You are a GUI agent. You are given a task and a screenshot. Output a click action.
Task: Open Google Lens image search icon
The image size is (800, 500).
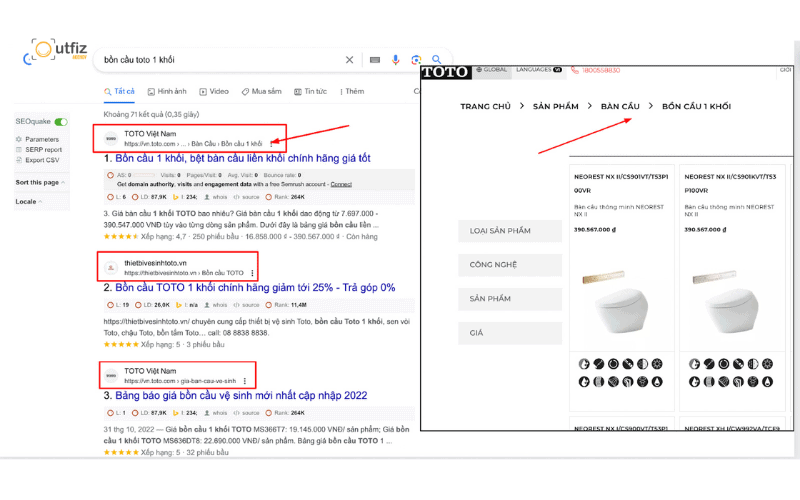[416, 60]
